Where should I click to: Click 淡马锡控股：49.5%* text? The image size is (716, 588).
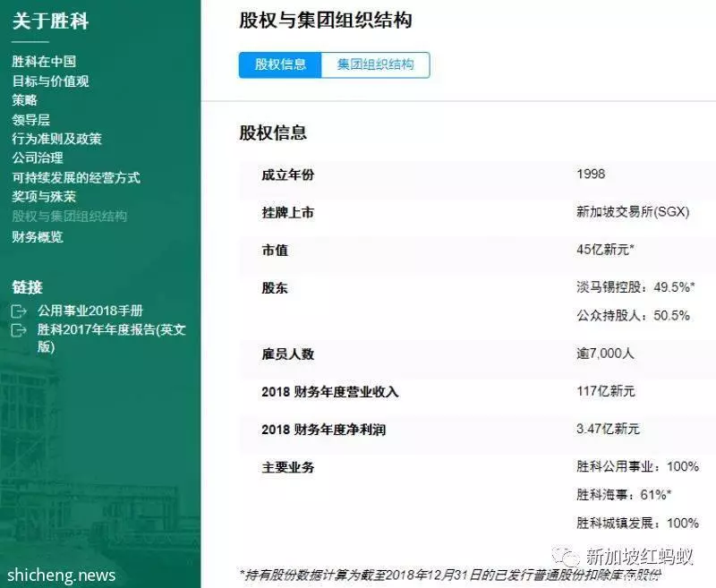click(635, 287)
